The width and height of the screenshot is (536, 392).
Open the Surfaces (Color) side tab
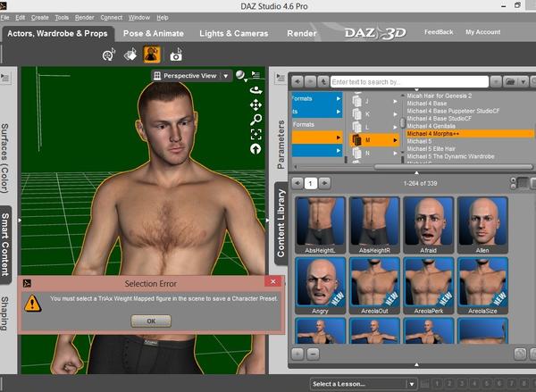tap(4, 158)
